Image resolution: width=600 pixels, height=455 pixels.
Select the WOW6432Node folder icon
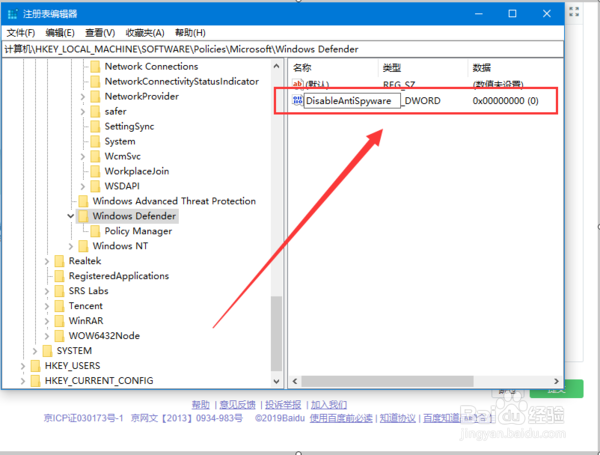[59, 336]
